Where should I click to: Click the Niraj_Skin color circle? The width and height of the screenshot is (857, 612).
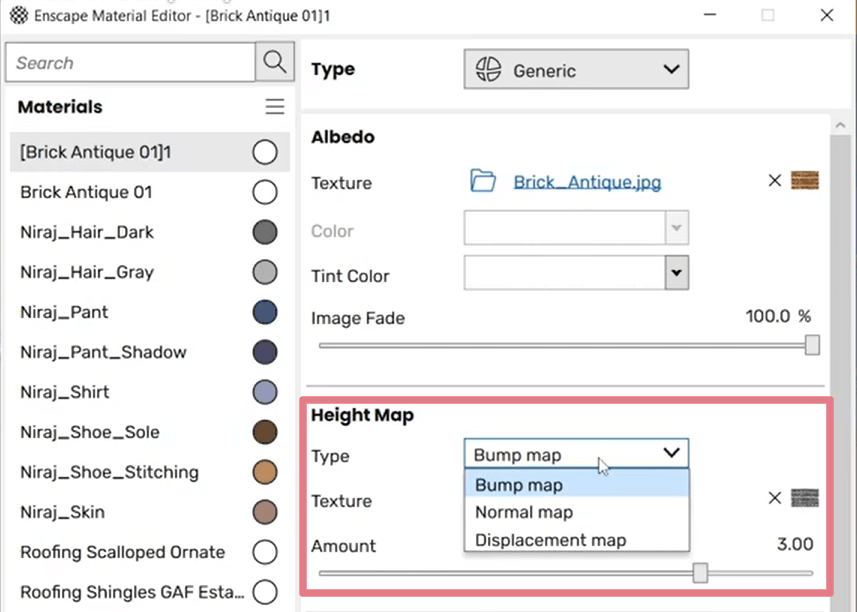[x=265, y=512]
